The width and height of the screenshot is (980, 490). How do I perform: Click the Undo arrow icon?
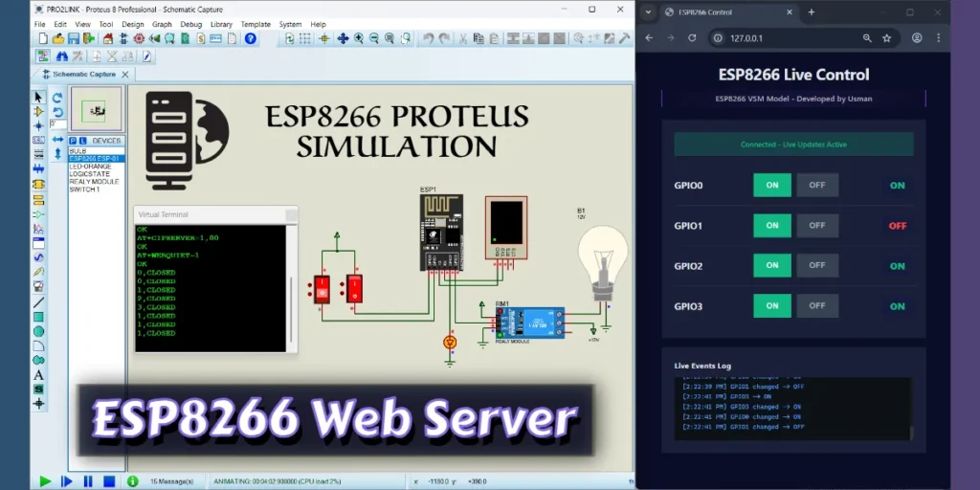428,38
